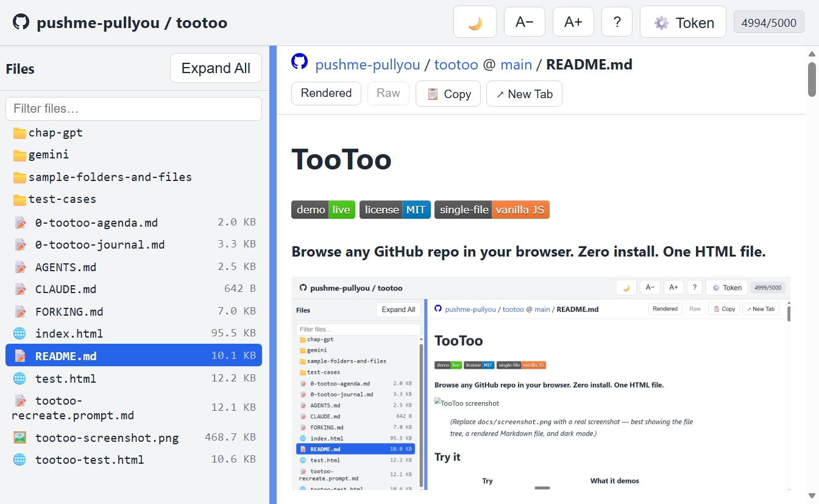Click the single-file vanilla JS badge
This screenshot has height=504, width=819.
(492, 210)
